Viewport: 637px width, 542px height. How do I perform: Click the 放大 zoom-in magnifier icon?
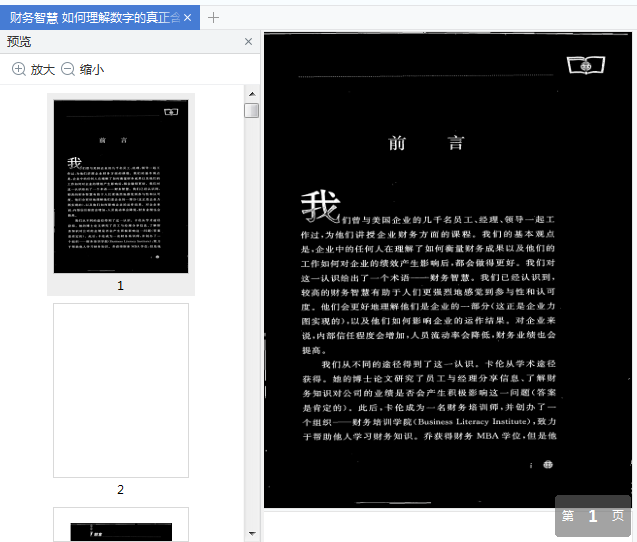pos(19,69)
